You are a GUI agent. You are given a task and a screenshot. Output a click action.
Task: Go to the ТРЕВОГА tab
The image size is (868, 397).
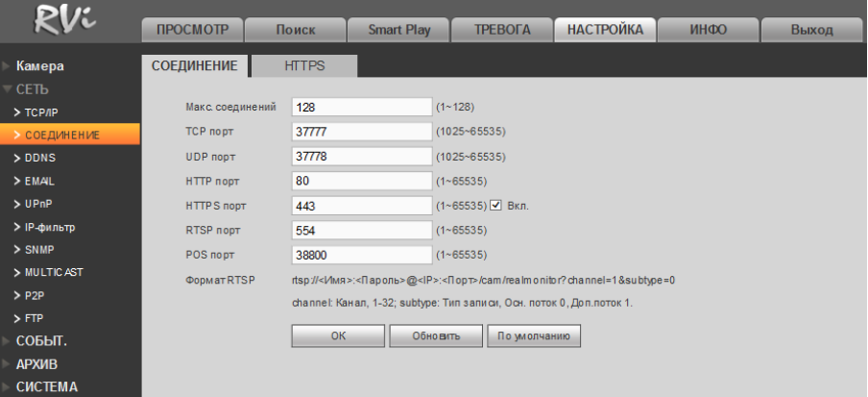502,30
